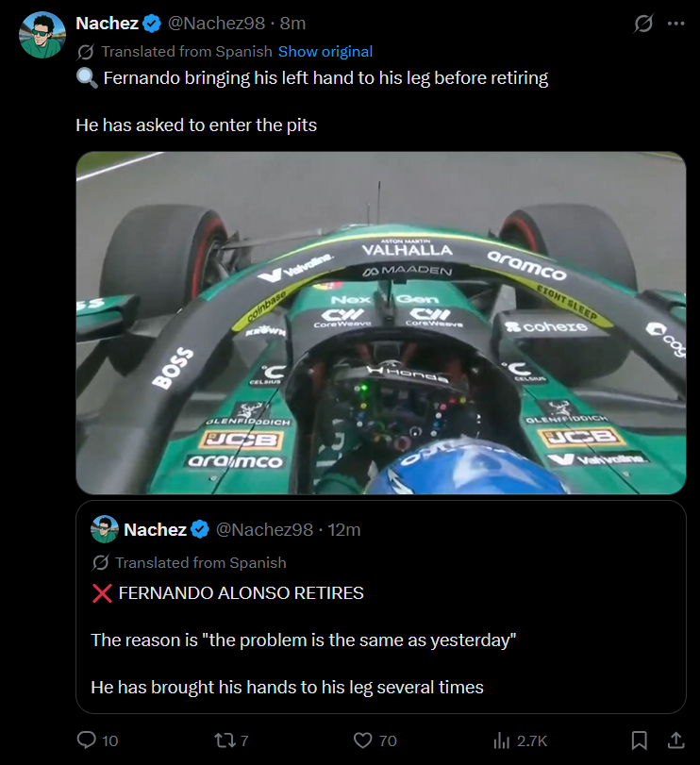
Task: Click the quoted tweet's small avatar
Action: 105,529
